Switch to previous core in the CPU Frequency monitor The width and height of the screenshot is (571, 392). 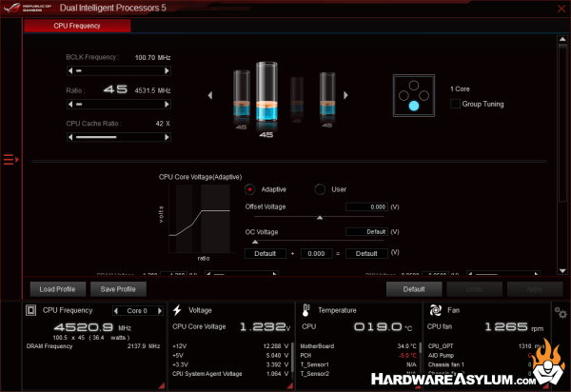(x=116, y=311)
